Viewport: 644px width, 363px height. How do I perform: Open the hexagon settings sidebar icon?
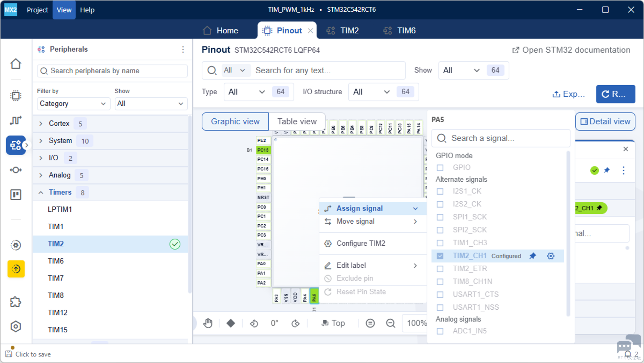click(16, 327)
